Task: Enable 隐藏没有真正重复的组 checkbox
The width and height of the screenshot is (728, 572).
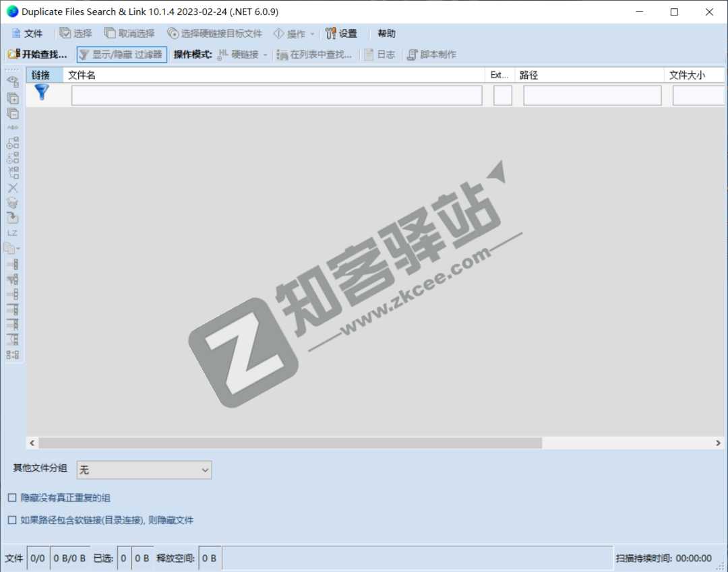Action: pos(11,497)
